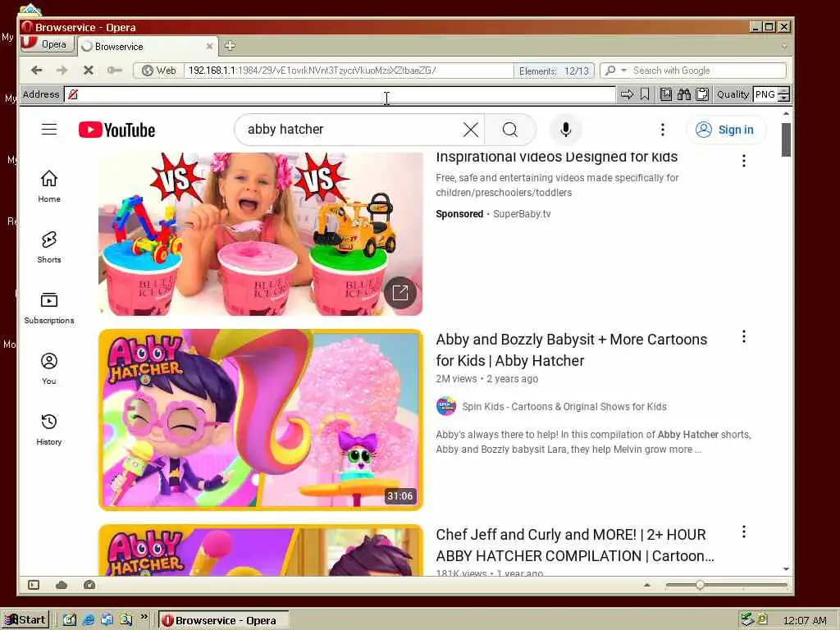Viewport: 840px width, 630px height.
Task: Click the password wand key icon
Action: 114,71
